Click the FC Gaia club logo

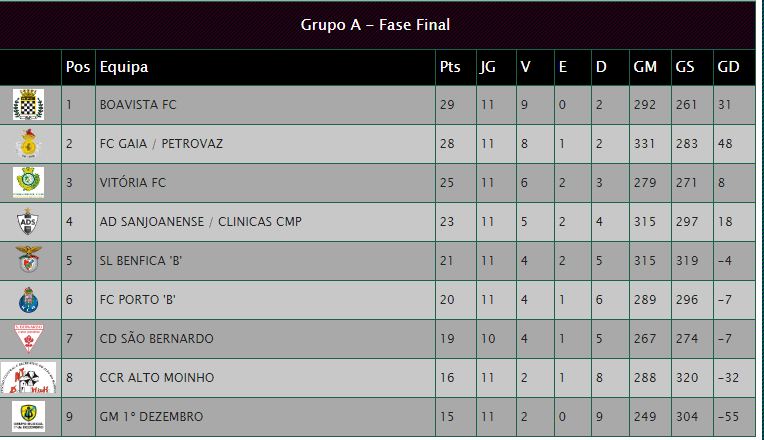pyautogui.click(x=28, y=143)
